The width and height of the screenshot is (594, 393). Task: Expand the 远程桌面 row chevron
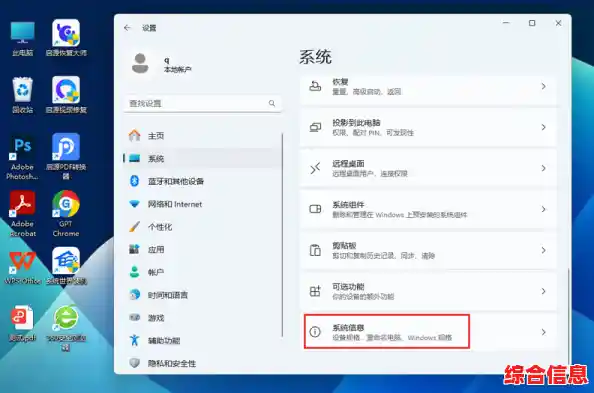[544, 168]
